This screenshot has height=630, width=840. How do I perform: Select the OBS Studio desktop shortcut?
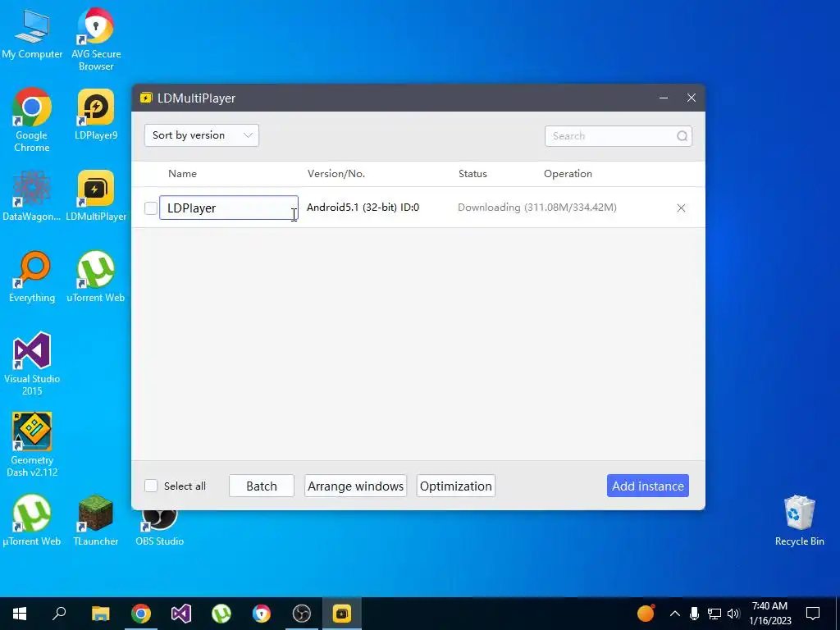(160, 527)
